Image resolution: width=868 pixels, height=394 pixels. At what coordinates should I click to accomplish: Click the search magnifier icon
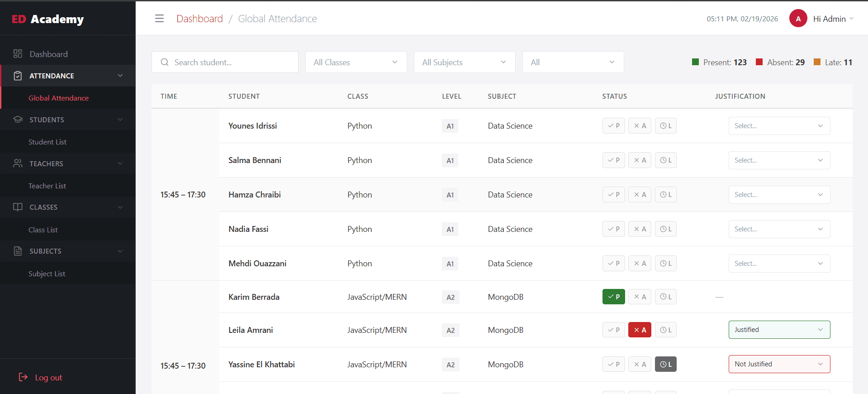pyautogui.click(x=165, y=62)
